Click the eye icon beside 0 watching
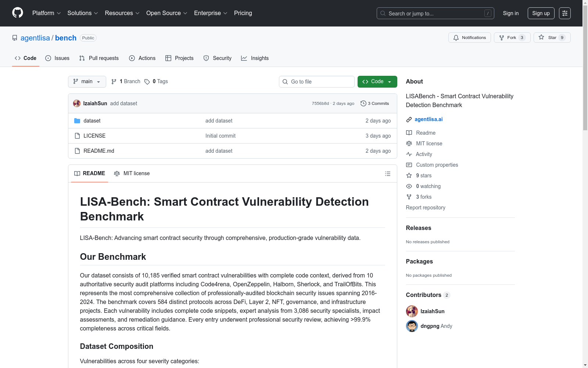The image size is (588, 368). (x=409, y=186)
